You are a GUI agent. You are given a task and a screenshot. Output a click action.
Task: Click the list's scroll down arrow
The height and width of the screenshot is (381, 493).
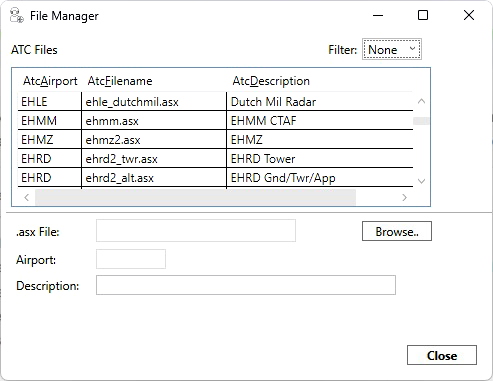[421, 181]
